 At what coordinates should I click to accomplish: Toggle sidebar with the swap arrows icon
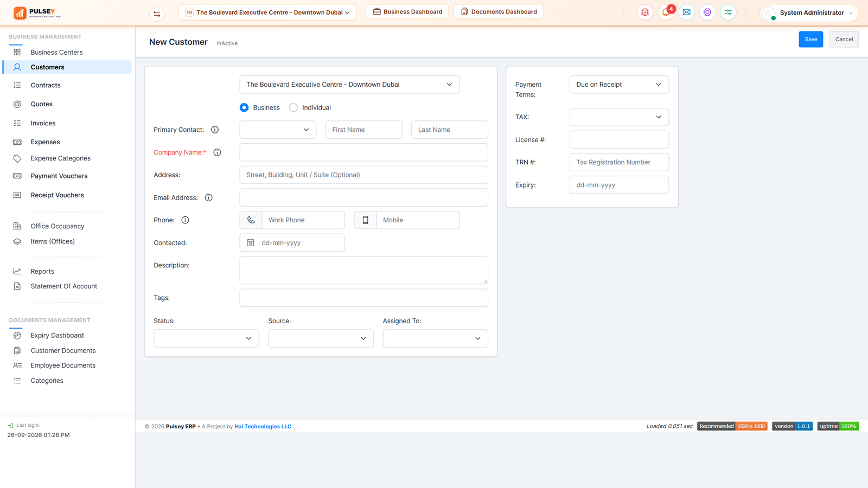point(157,14)
